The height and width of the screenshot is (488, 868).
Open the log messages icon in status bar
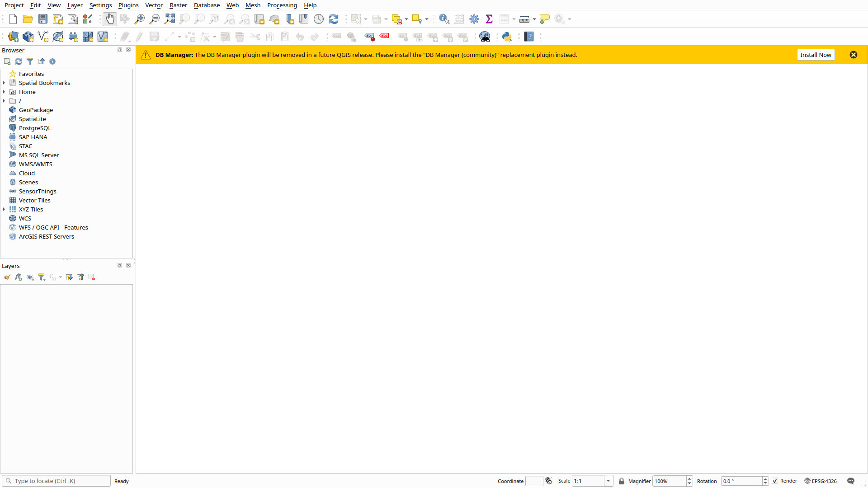851,481
